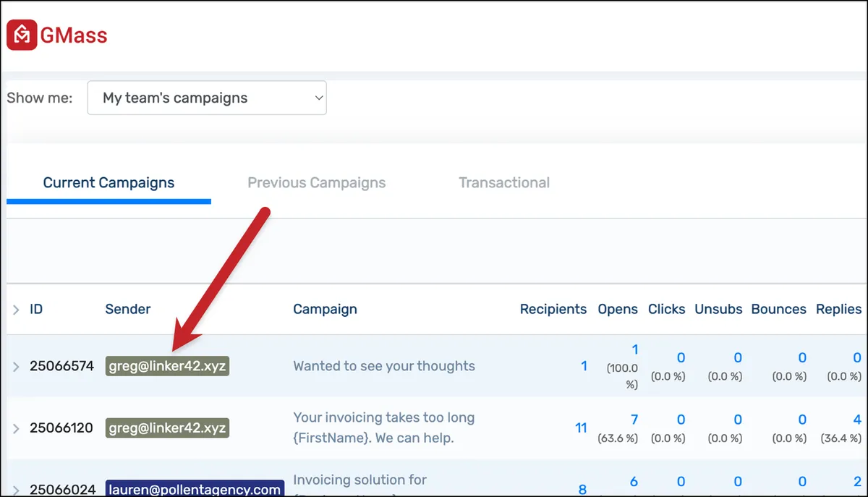Expand campaign row 25066024
868x497 pixels.
pos(16,490)
